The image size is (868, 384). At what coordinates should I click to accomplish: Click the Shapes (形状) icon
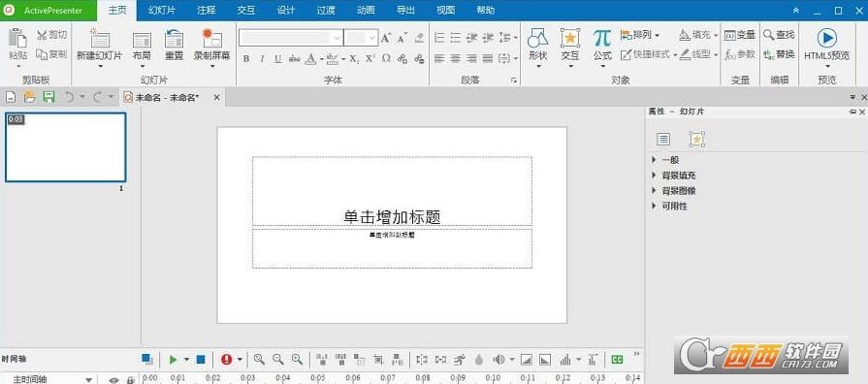click(x=537, y=39)
